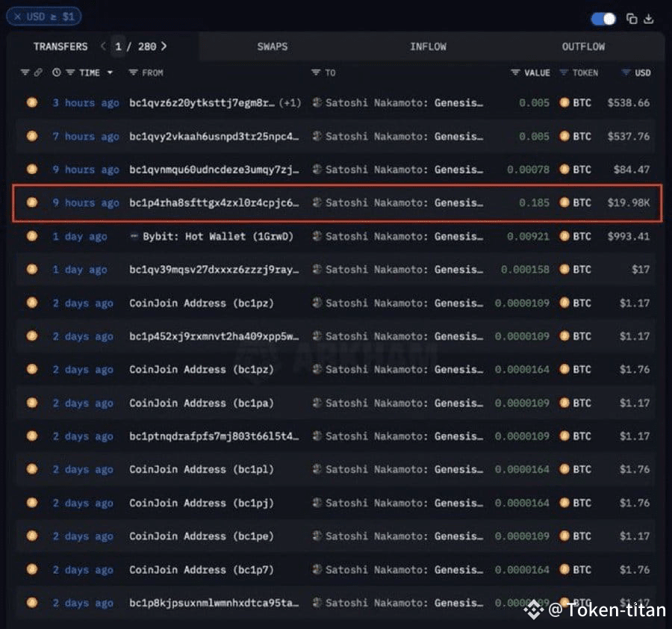The height and width of the screenshot is (629, 672).
Task: Open CoinJoin Address (bc1pl)
Action: coord(202,469)
